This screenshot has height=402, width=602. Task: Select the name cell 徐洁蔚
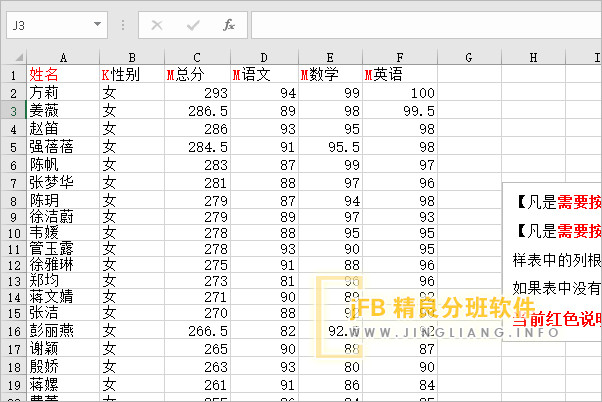click(63, 217)
